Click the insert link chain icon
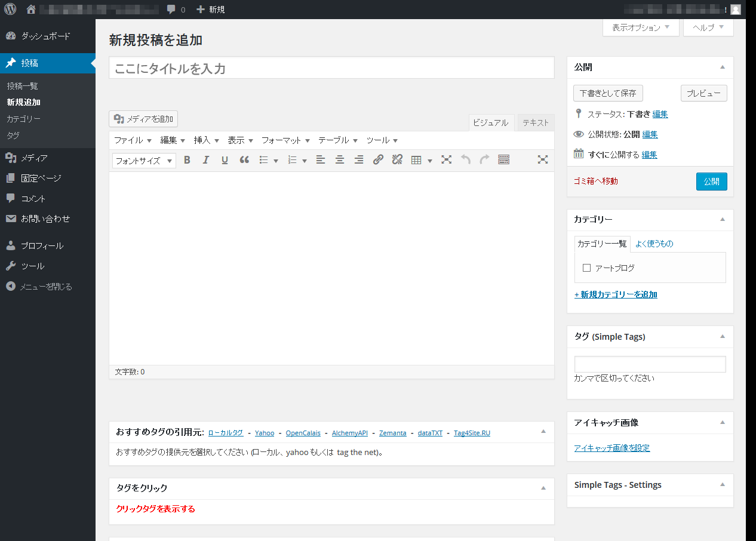The image size is (756, 541). point(378,160)
